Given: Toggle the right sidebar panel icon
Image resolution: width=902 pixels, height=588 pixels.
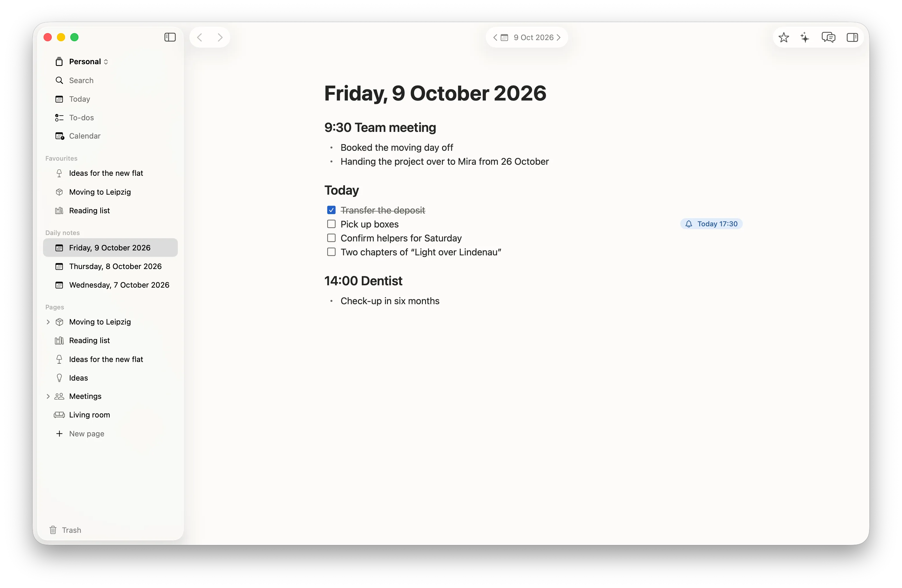Looking at the screenshot, I should 852,37.
